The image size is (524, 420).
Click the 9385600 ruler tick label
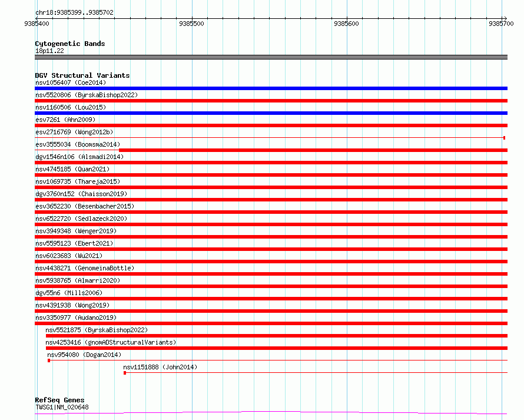(x=346, y=24)
